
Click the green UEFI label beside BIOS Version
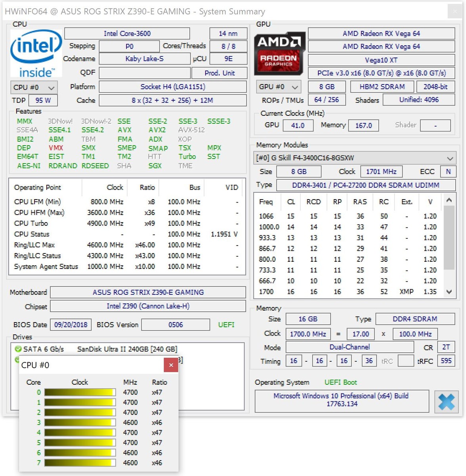point(226,324)
